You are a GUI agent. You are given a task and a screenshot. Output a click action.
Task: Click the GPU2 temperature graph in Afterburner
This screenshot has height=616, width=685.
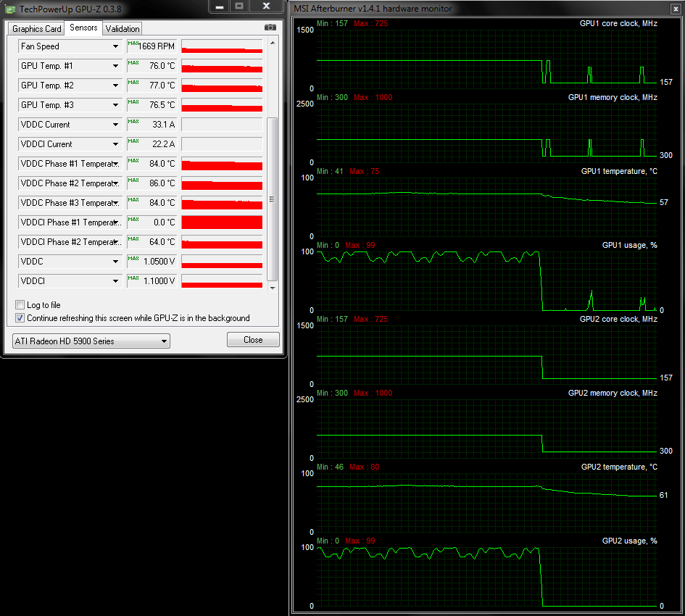(486, 502)
